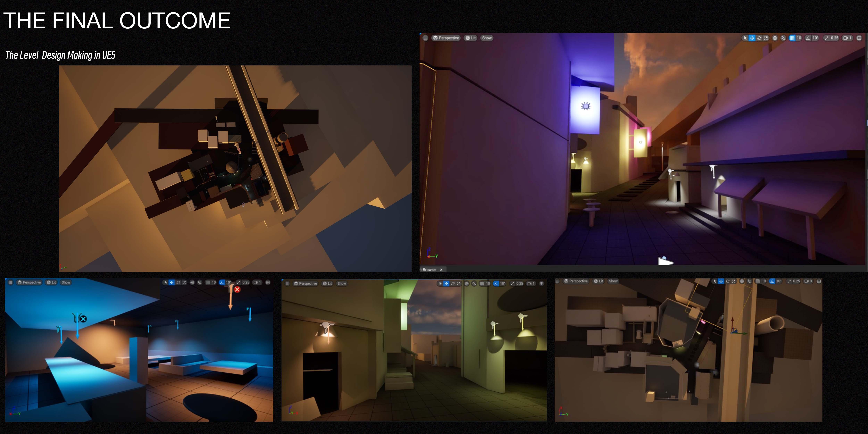
Task: Select the Translate tool in purple alley viewport
Action: tap(752, 38)
